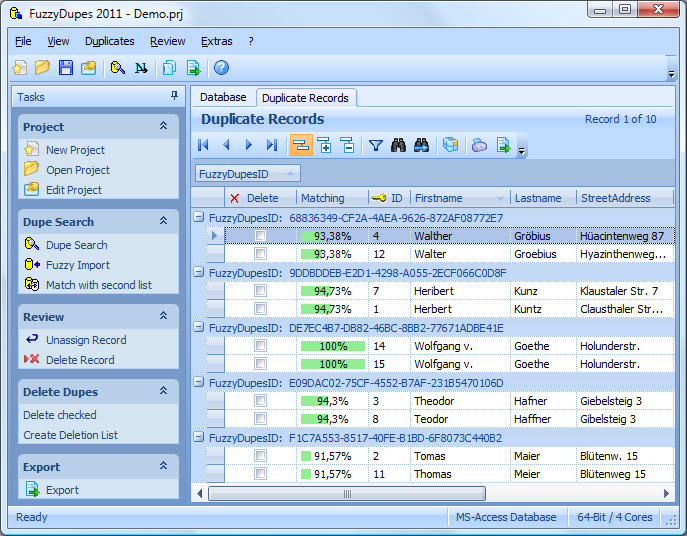The height and width of the screenshot is (536, 687).
Task: Open the Firstname column filter dropdown
Action: pyautogui.click(x=500, y=199)
